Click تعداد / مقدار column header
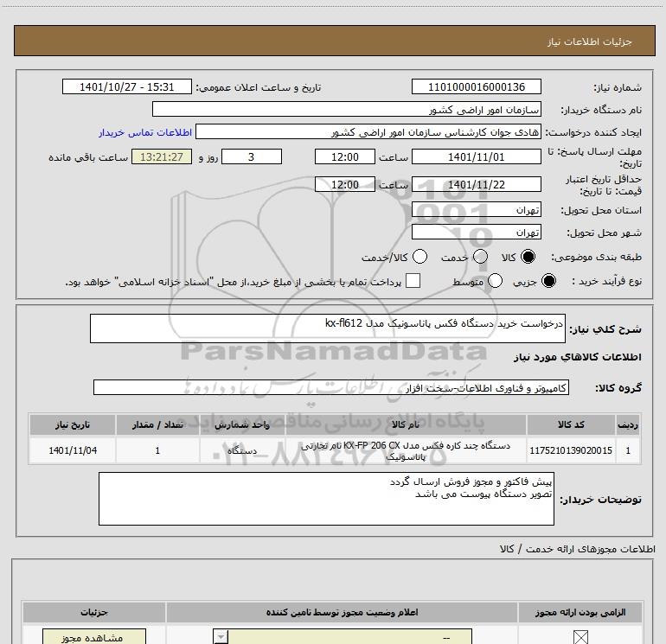 pyautogui.click(x=157, y=424)
